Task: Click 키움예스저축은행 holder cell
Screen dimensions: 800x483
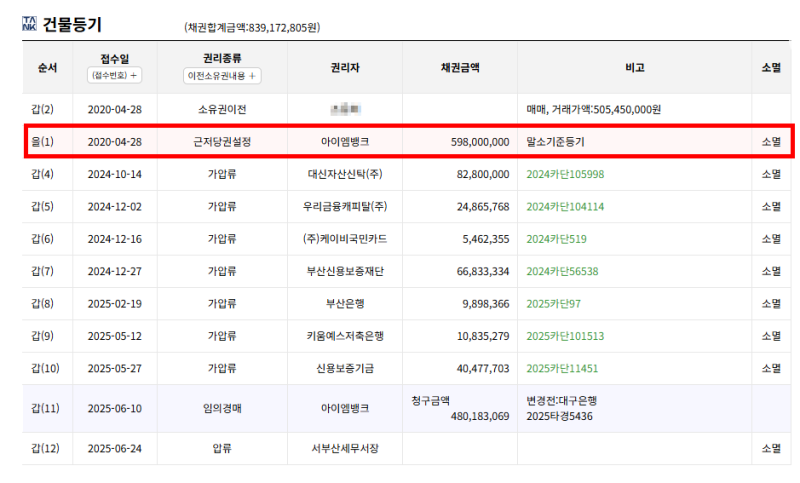Action: click(x=345, y=336)
